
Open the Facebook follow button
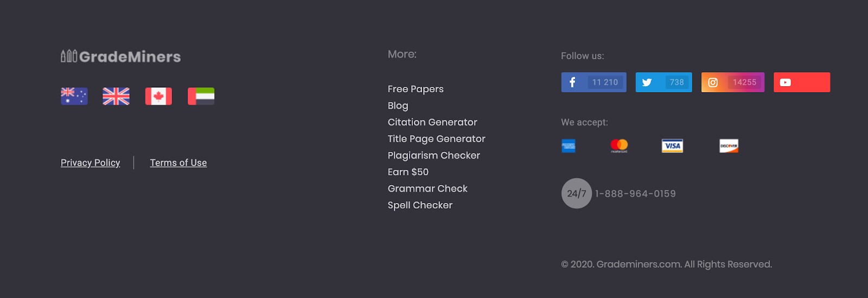coord(593,82)
